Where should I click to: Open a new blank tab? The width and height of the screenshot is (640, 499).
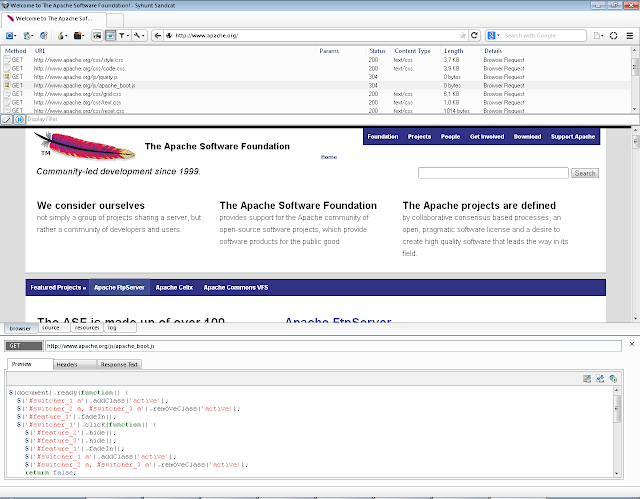click(115, 20)
